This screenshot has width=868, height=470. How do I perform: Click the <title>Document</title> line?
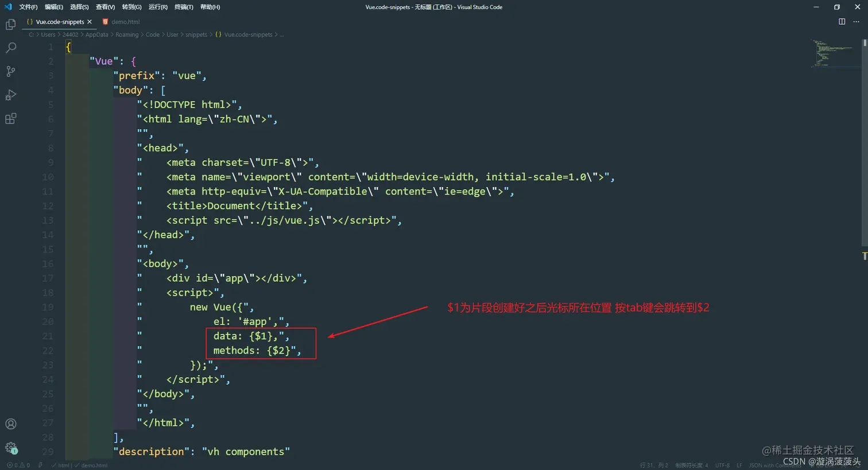tap(225, 206)
